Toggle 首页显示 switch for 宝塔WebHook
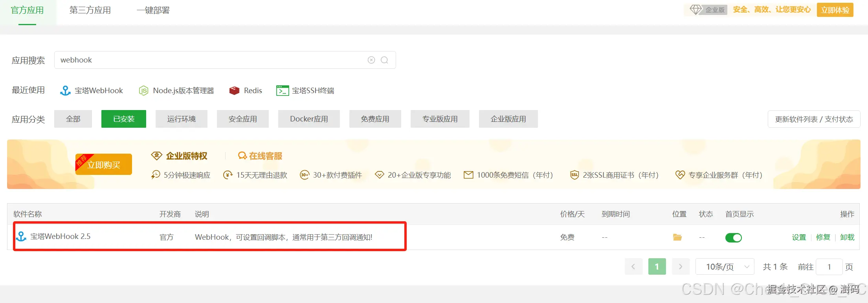The image size is (868, 303). 733,238
